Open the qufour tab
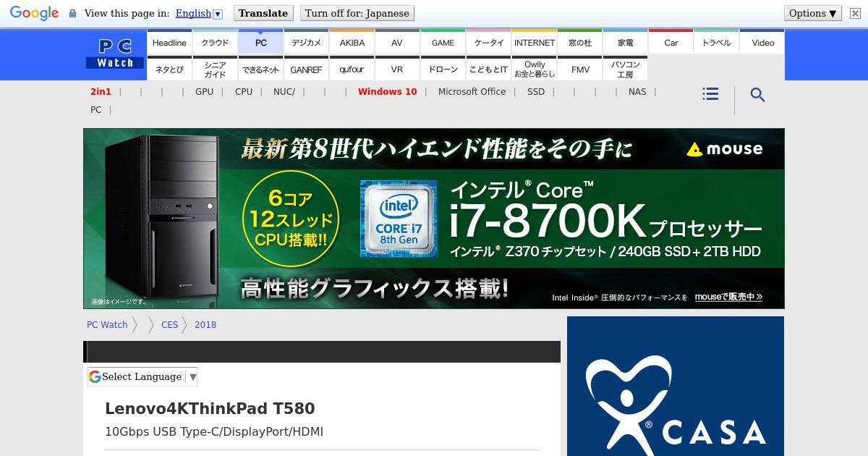868x456 pixels. tap(352, 69)
